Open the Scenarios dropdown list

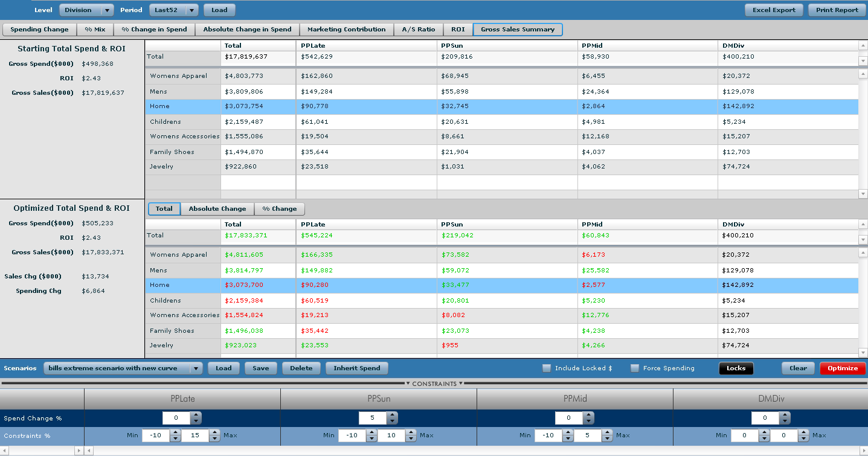coord(123,368)
